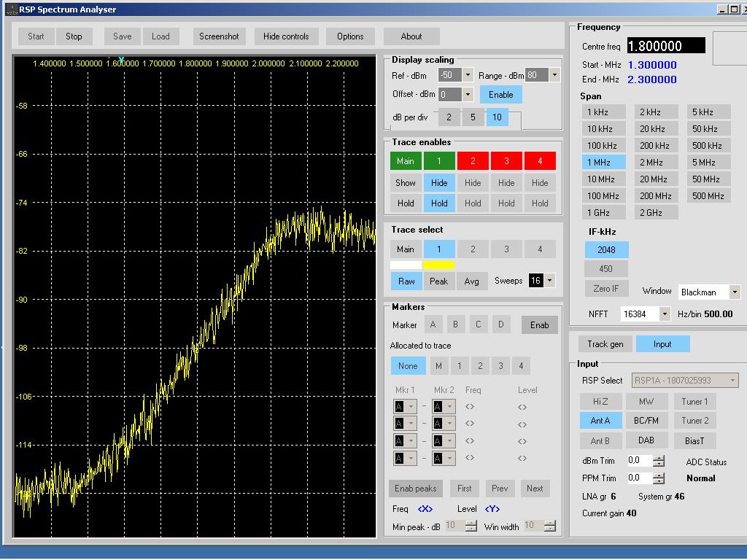This screenshot has width=747, height=560.
Task: Click the Enab markers button
Action: [x=539, y=325]
